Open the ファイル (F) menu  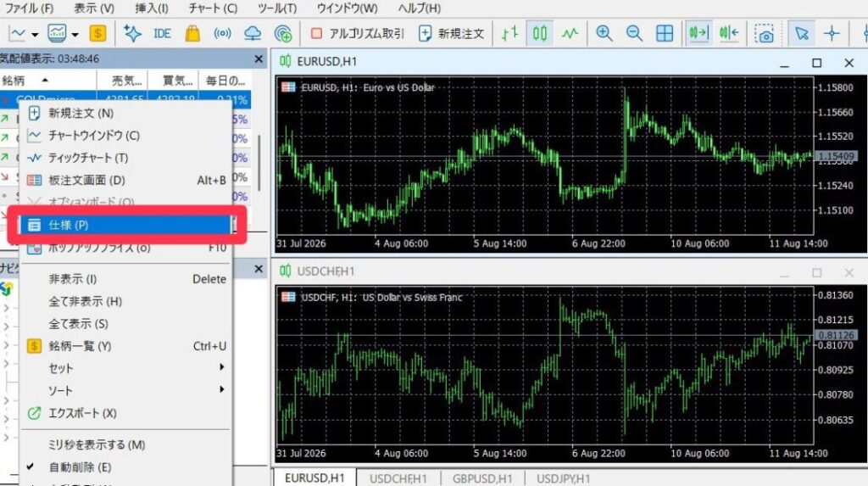[29, 8]
